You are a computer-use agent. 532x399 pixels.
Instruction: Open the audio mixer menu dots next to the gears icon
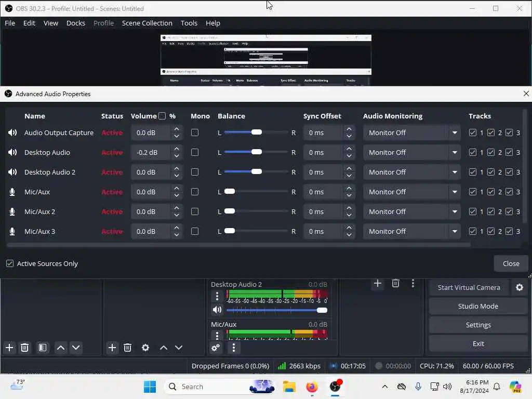tap(234, 348)
